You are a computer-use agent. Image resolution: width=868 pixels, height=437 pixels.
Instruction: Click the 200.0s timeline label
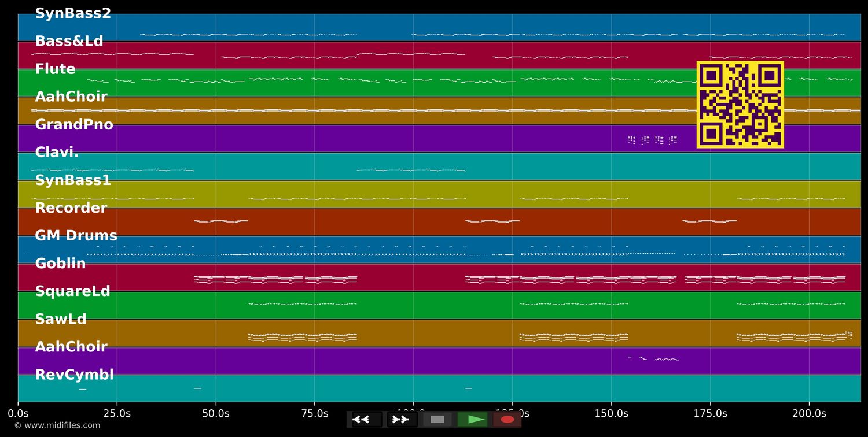pos(810,413)
